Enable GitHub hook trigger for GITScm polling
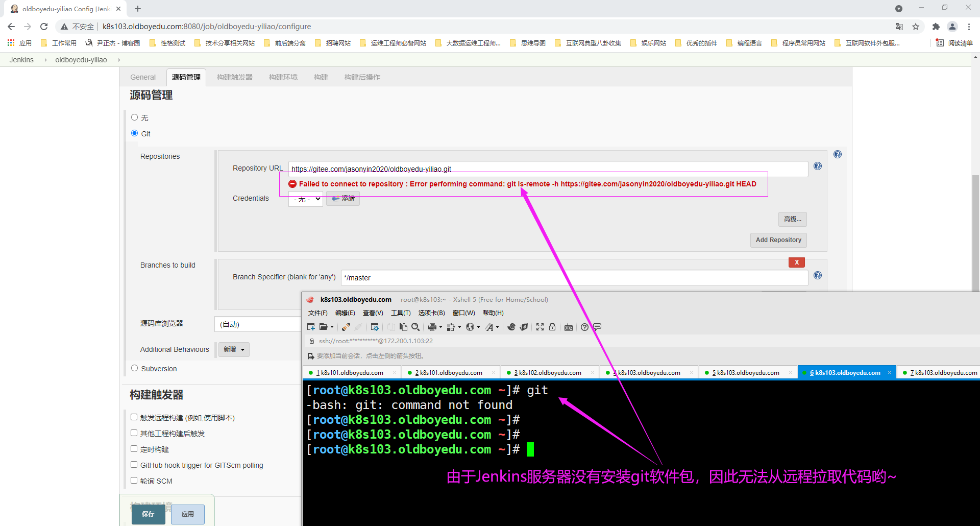Screen dimensions: 980x526 click(x=134, y=465)
